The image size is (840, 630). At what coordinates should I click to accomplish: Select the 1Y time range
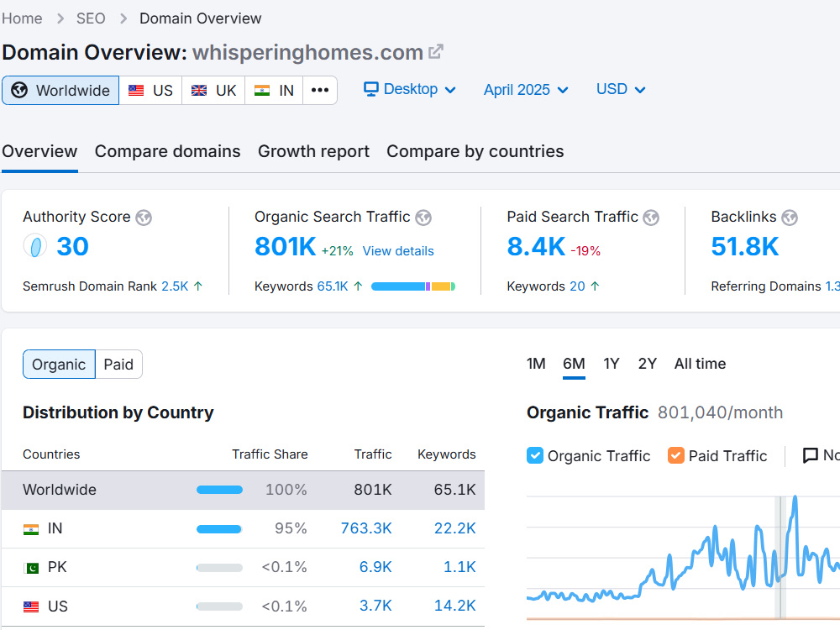(x=612, y=364)
